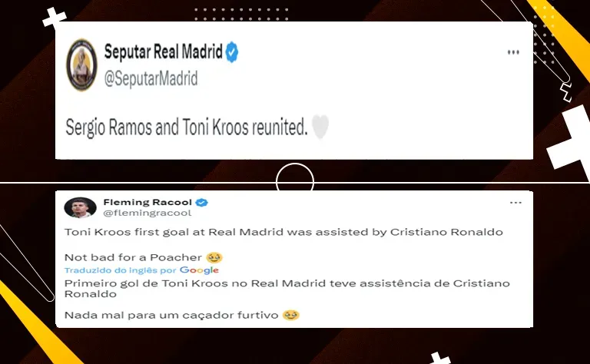Open the three-dots menu on Fleming Racool tweet
The width and height of the screenshot is (590, 364).
click(x=515, y=203)
